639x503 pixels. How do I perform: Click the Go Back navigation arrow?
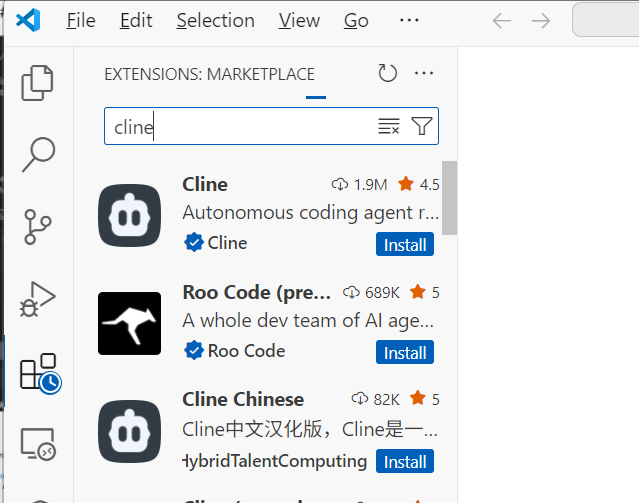(502, 21)
